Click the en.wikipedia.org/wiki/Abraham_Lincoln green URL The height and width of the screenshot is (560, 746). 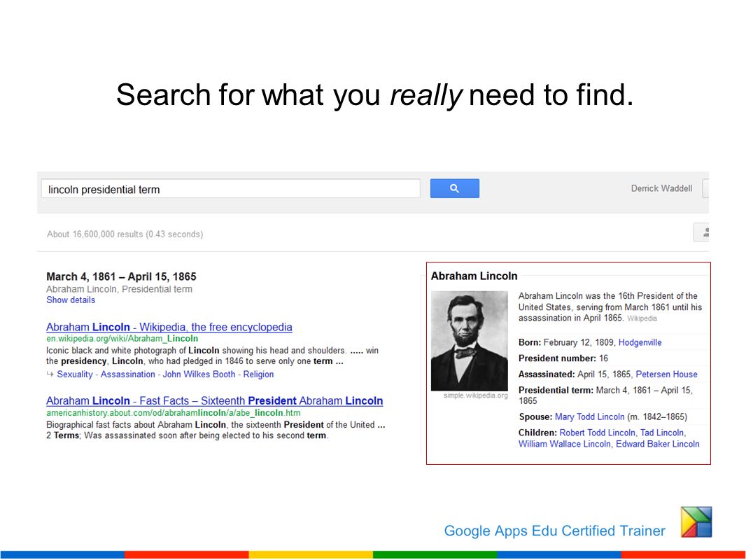pyautogui.click(x=122, y=338)
